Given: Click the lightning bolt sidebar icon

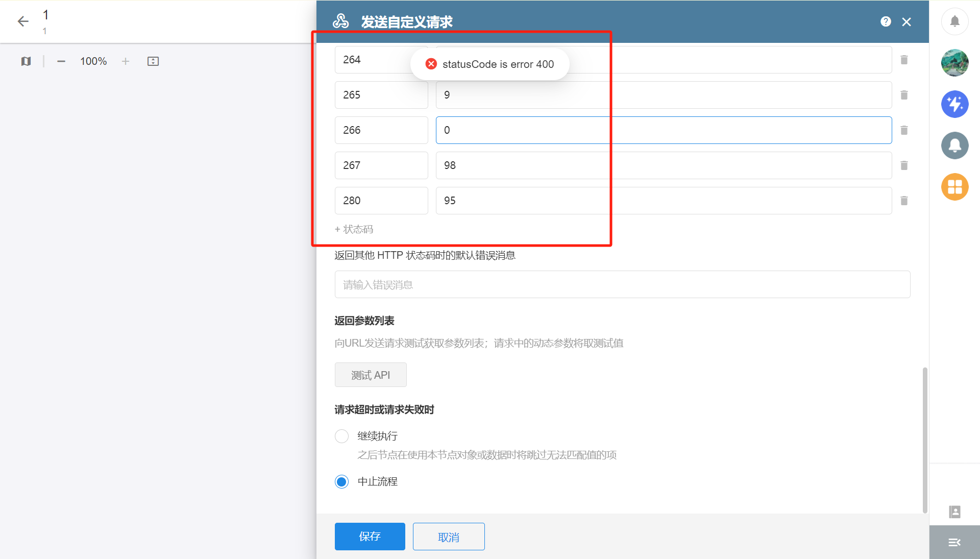Looking at the screenshot, I should click(x=954, y=104).
